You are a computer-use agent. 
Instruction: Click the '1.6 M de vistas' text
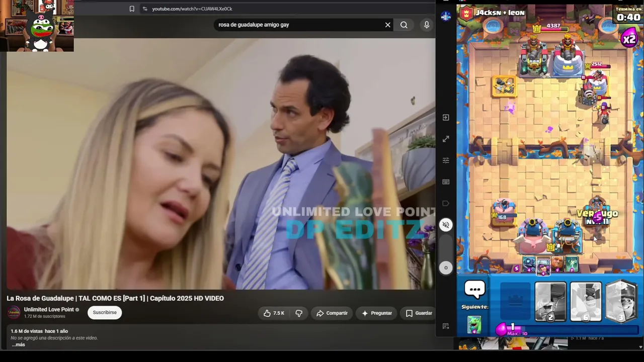pos(27,331)
